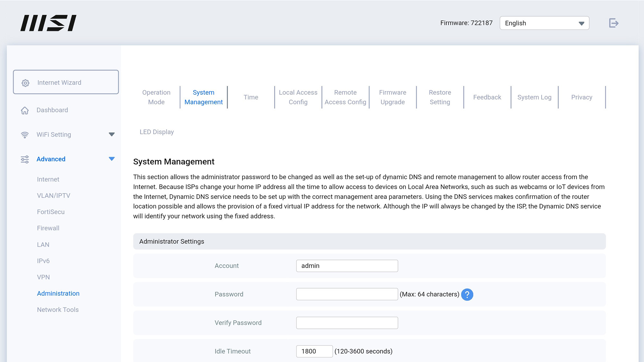Click the Advanced sliders icon
This screenshot has height=362, width=644.
coord(25,159)
